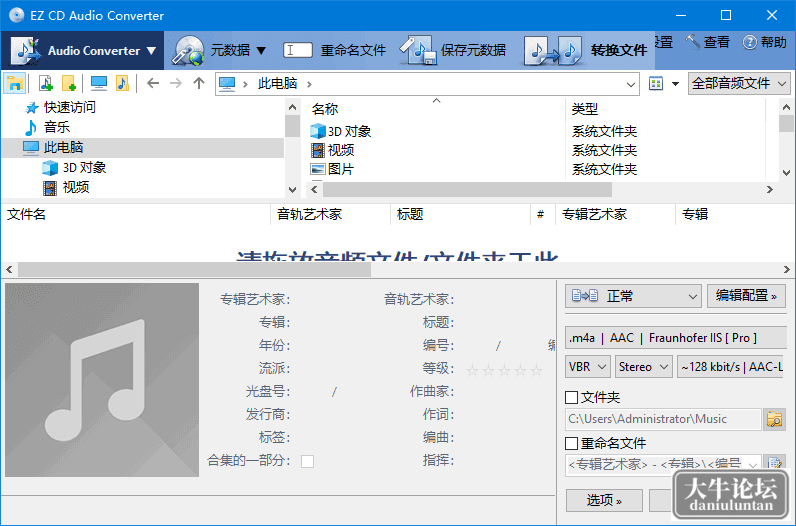796x526 pixels.
Task: Open the Stereo channels dropdown
Action: pos(644,367)
